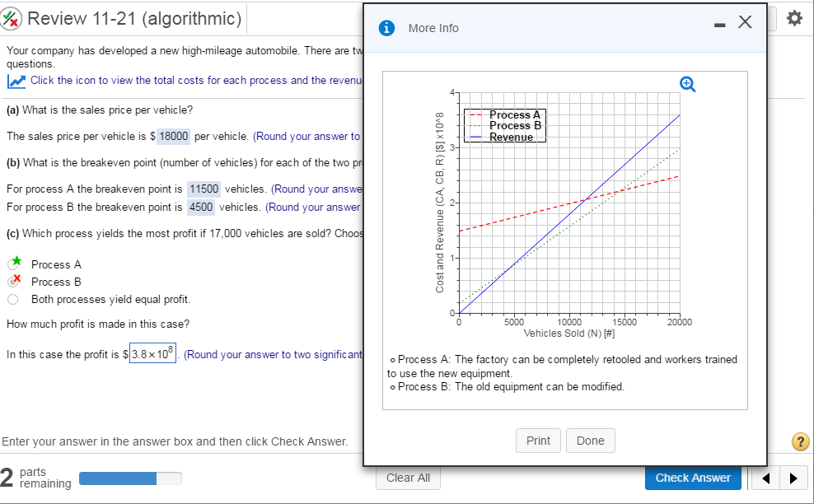Click the next part arrow button
This screenshot has width=814, height=504.
(793, 478)
